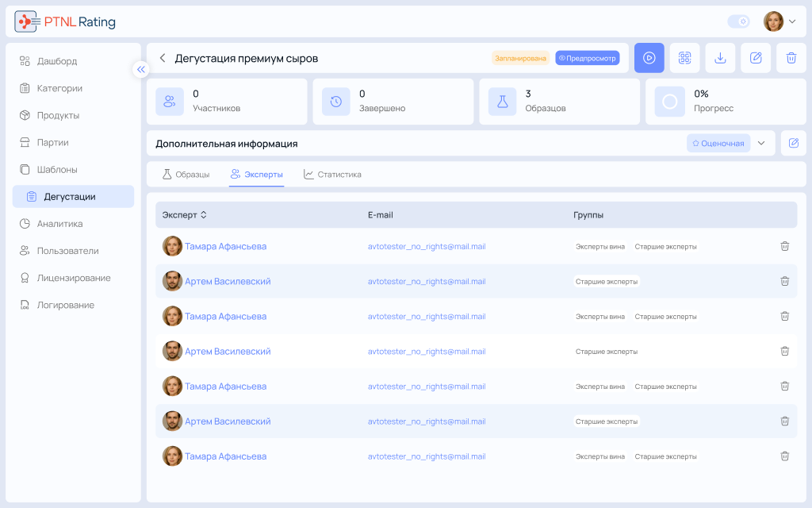Viewport: 812px width, 508px height.
Task: Switch to the Образцы tab
Action: 186,174
